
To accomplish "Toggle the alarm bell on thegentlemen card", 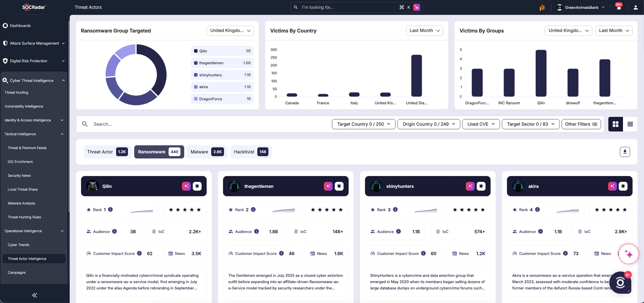I will pos(339,186).
